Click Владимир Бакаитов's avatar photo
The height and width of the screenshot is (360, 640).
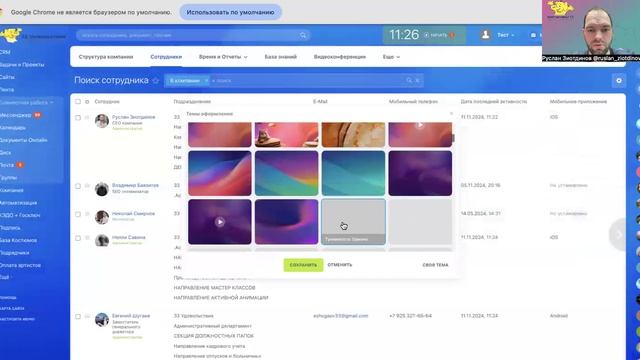point(102,189)
